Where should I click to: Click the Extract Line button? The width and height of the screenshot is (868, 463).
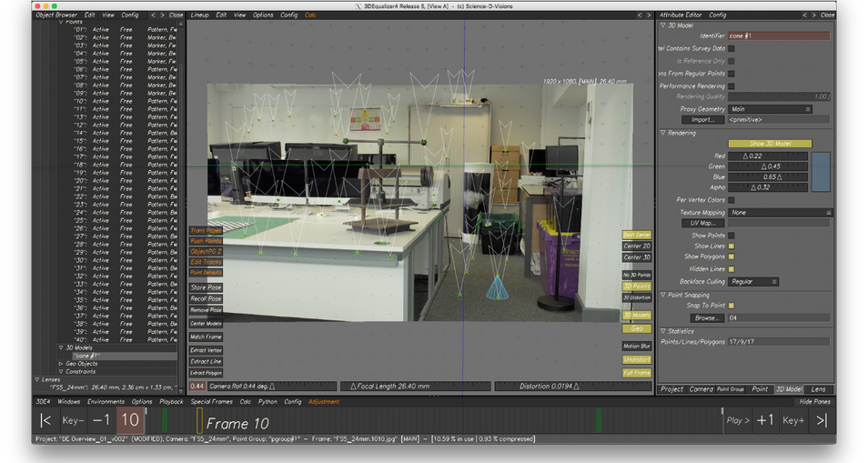click(x=206, y=361)
